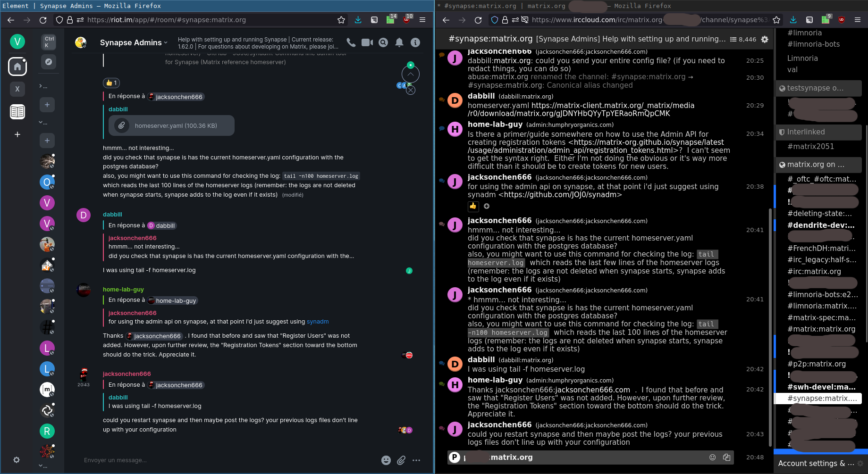
Task: Open downloads in Element Firefox window
Action: click(358, 20)
